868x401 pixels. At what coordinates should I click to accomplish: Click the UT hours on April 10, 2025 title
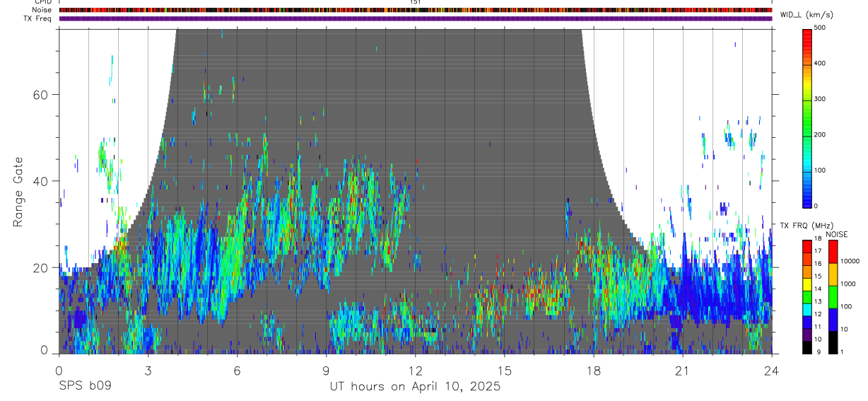click(415, 386)
